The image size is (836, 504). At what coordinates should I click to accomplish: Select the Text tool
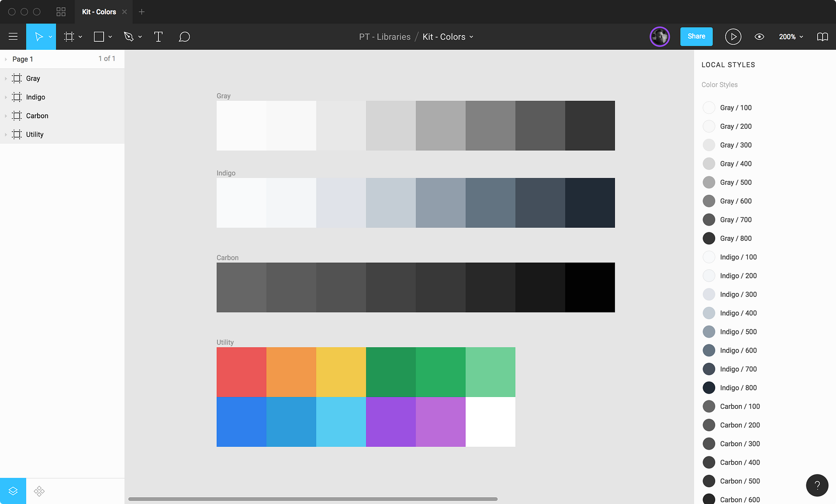[158, 36]
